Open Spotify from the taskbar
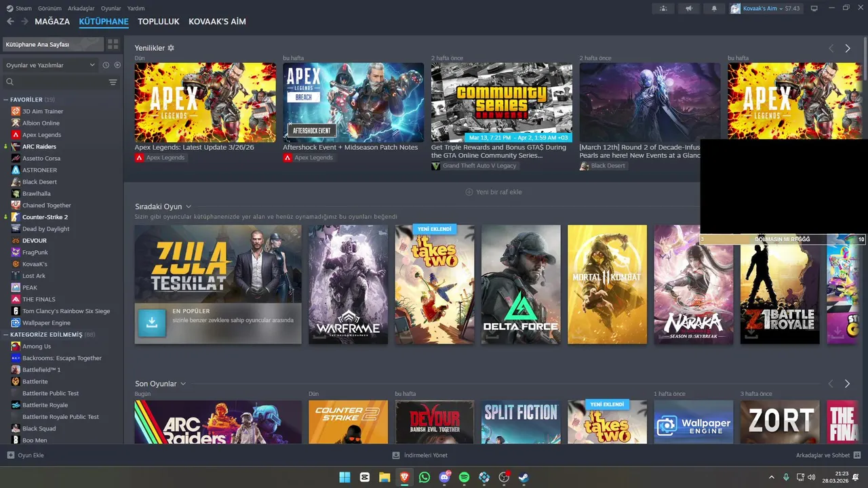Screen dimensions: 868x488 (x=465, y=477)
